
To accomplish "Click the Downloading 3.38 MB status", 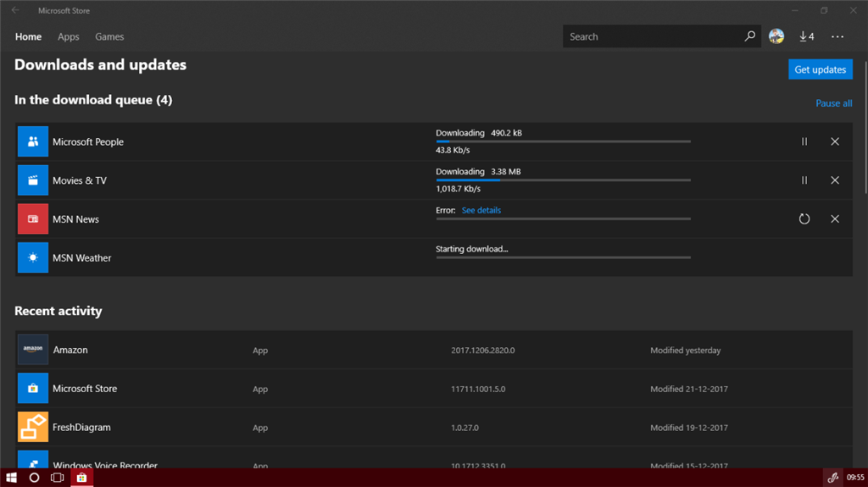I will pos(478,172).
